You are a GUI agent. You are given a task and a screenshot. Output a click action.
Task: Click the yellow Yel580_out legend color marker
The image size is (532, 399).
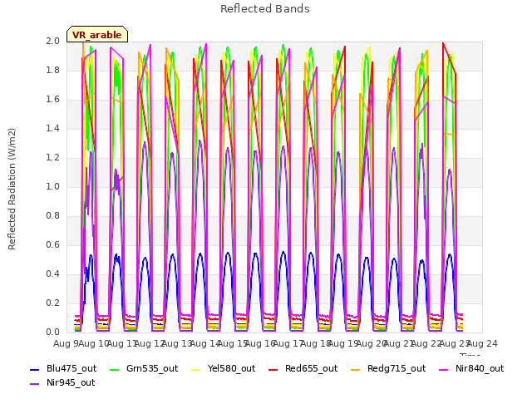click(196, 369)
